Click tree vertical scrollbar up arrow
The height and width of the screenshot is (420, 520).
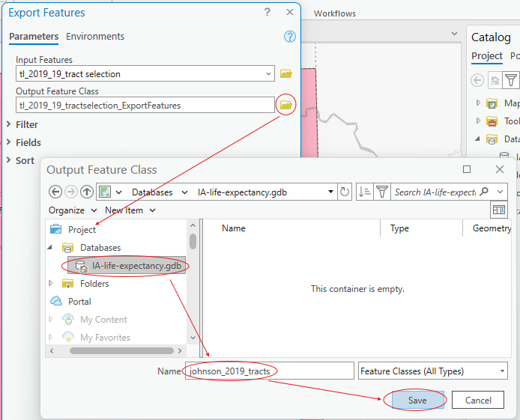[193, 225]
